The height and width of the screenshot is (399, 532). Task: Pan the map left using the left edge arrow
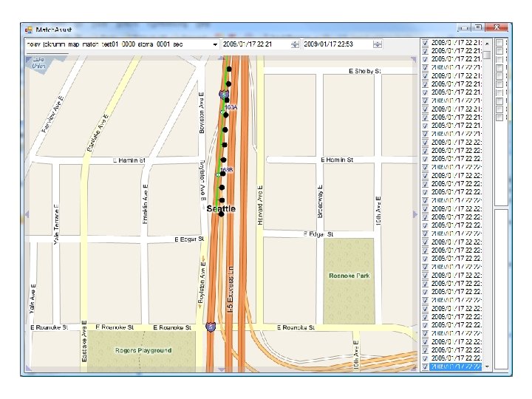point(27,214)
